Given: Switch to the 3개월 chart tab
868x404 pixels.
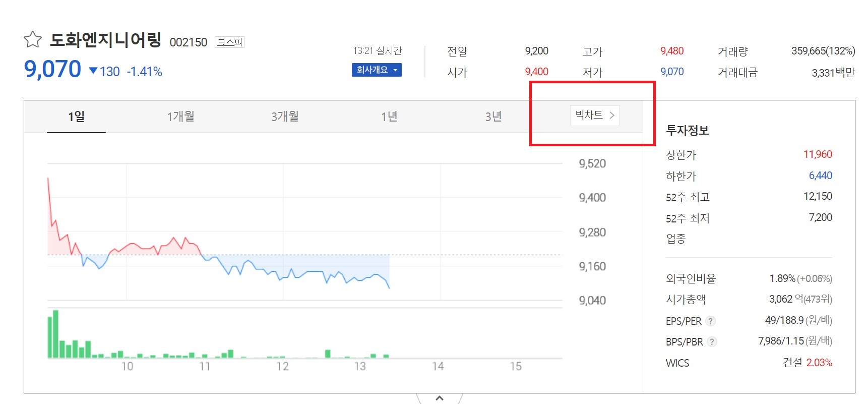Looking at the screenshot, I should click(x=285, y=117).
